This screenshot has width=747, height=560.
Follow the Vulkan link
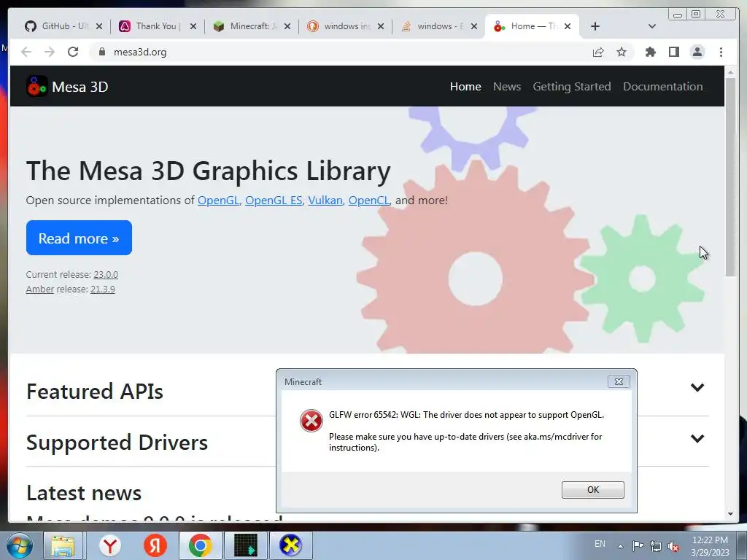pyautogui.click(x=325, y=201)
